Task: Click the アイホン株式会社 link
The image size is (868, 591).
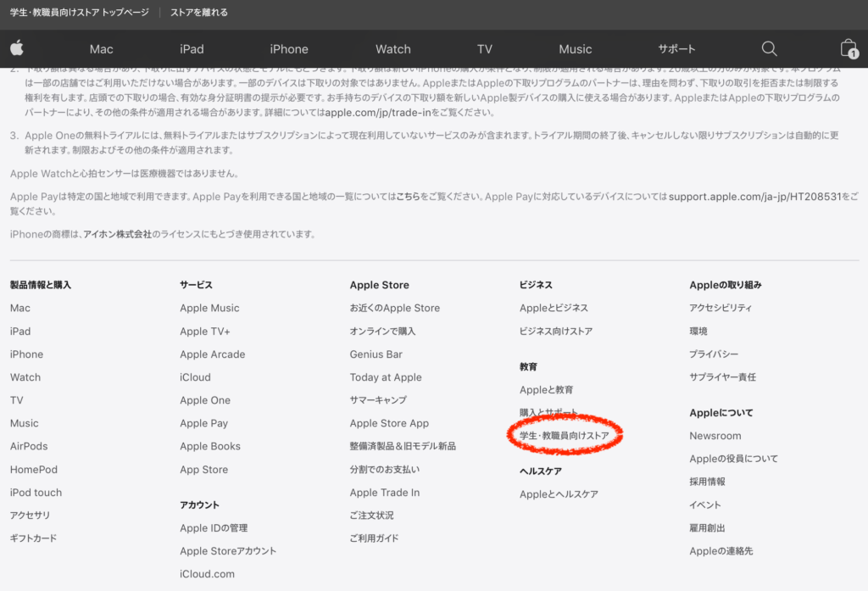Action: pyautogui.click(x=117, y=234)
